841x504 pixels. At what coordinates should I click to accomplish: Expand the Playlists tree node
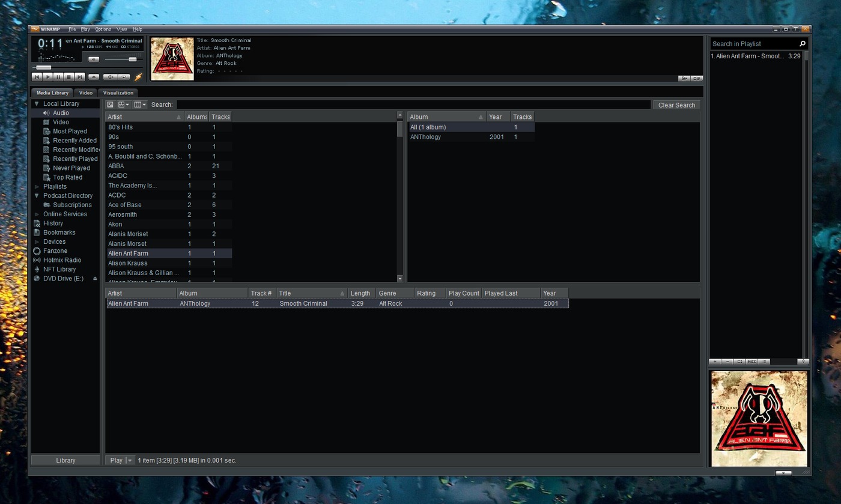(x=37, y=187)
